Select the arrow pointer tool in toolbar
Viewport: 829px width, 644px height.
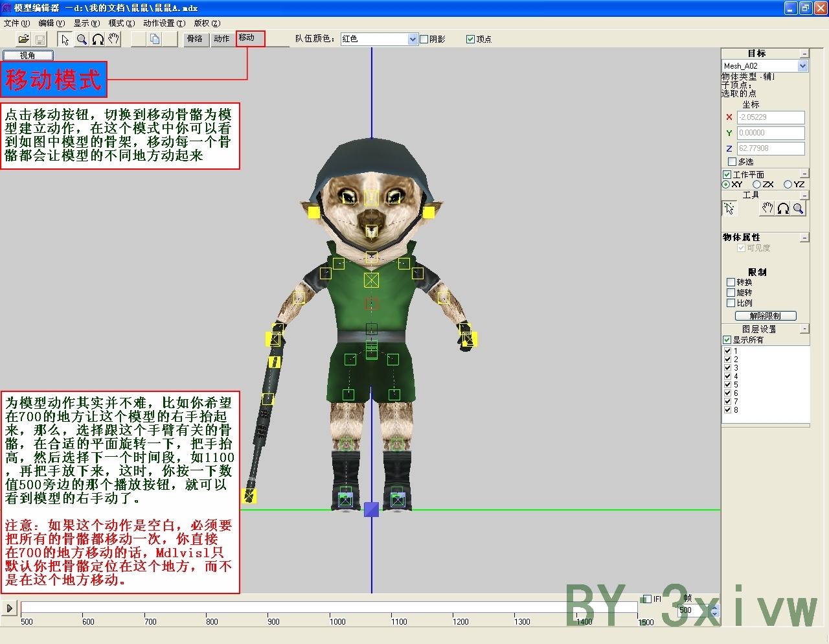click(x=65, y=39)
